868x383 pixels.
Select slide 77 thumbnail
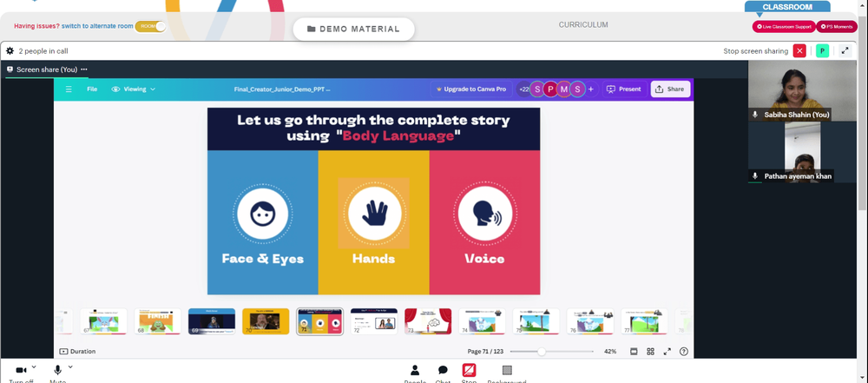coord(644,321)
